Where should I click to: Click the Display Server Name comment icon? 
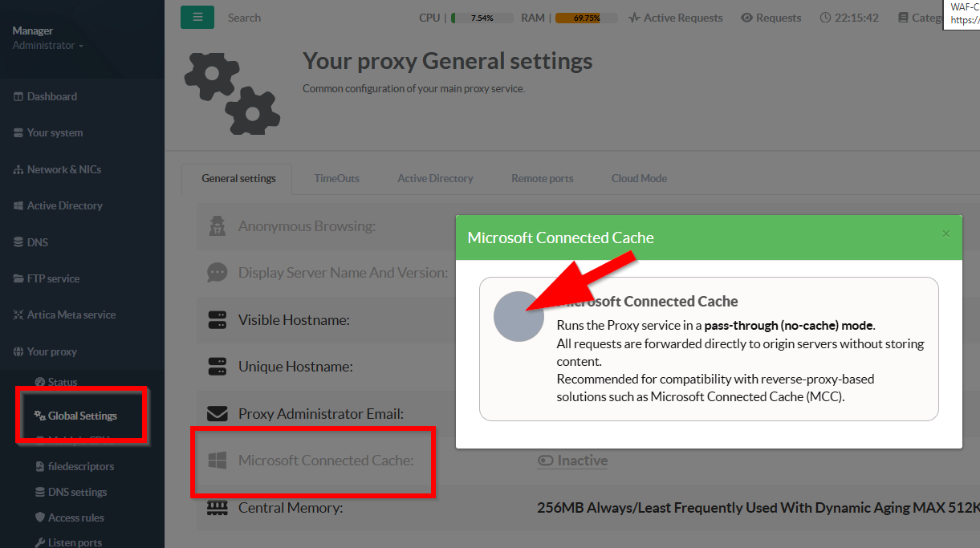[217, 273]
